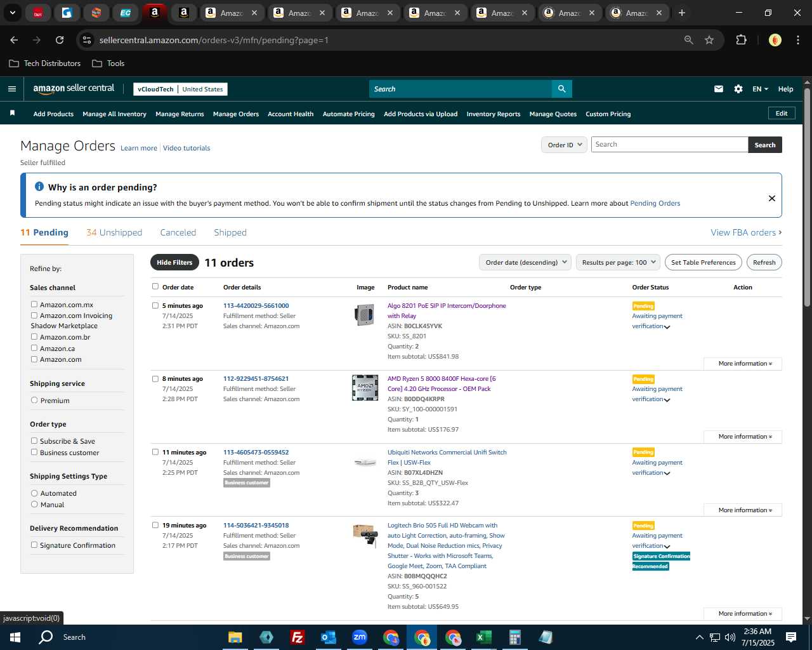
Task: Click the Order ID search input field
Action: pyautogui.click(x=669, y=145)
